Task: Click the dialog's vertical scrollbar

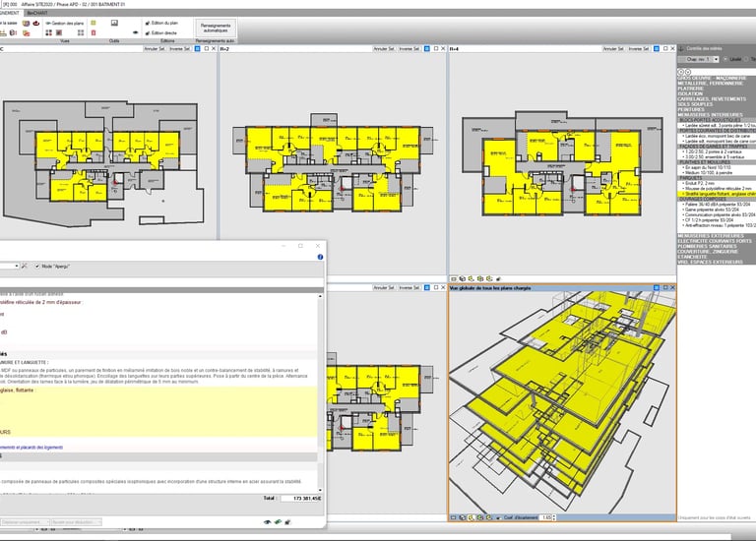Action: (x=320, y=391)
